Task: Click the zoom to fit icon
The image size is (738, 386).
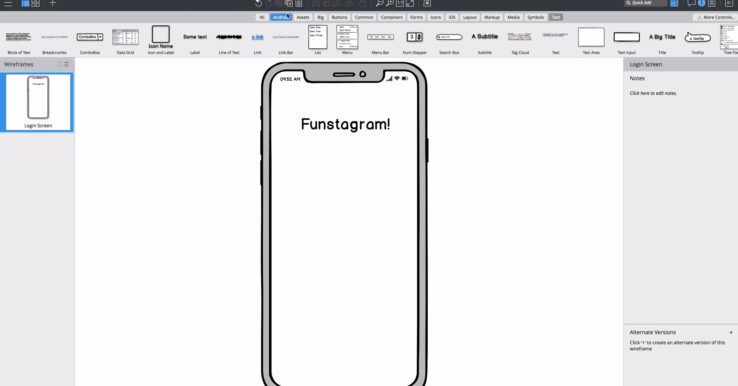Action: tap(410, 3)
